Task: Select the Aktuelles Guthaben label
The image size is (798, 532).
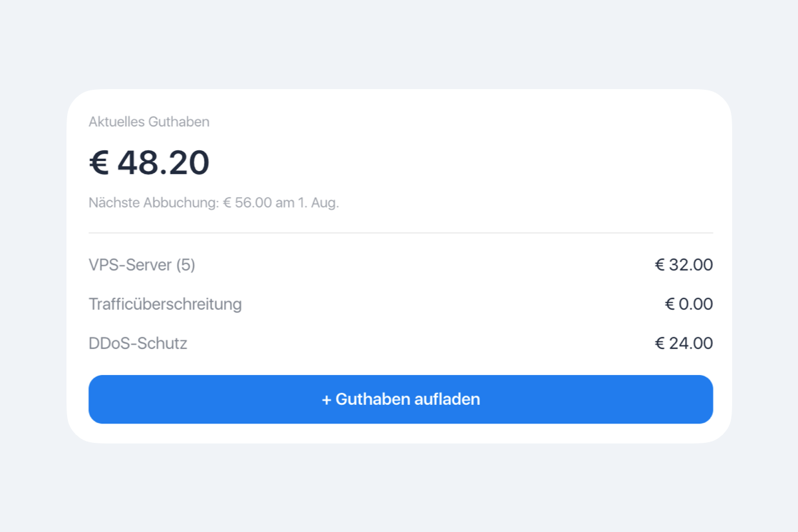Action: (149, 122)
